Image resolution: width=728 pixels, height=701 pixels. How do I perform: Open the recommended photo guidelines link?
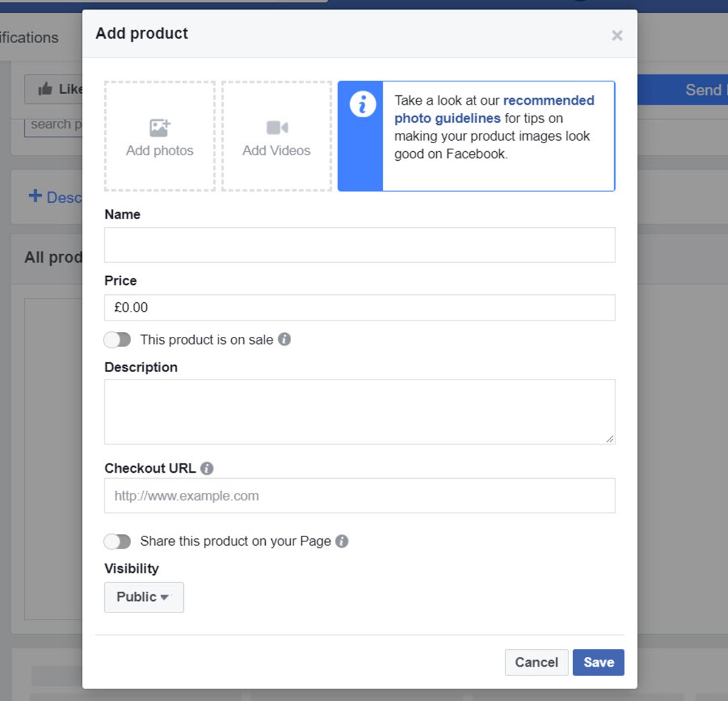tap(494, 109)
